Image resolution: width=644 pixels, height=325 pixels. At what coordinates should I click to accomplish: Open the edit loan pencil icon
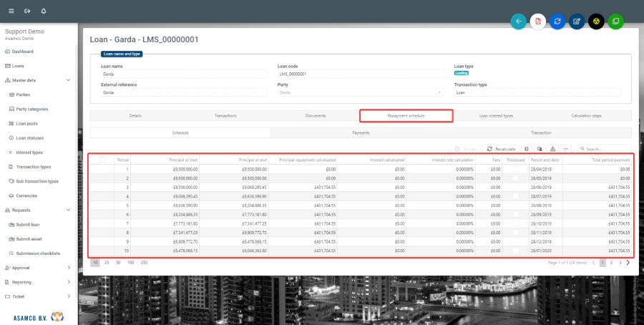tap(577, 21)
